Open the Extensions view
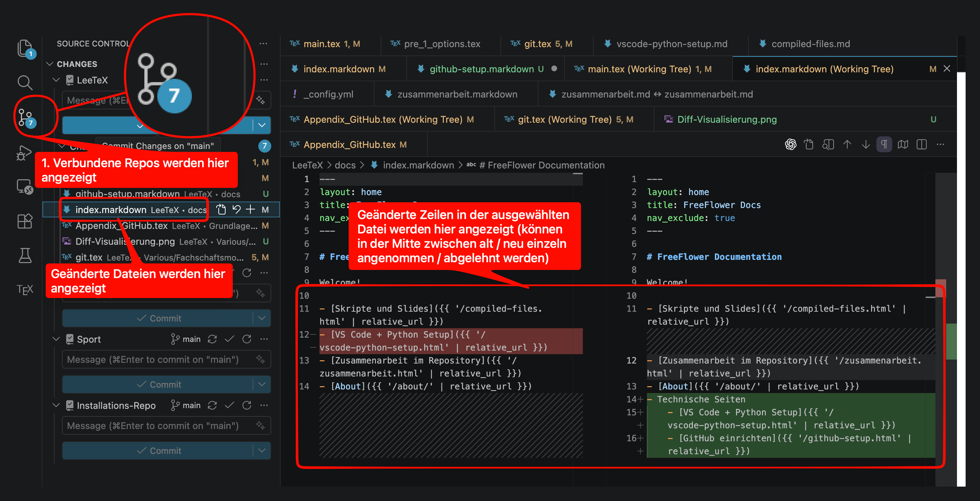 point(25,221)
